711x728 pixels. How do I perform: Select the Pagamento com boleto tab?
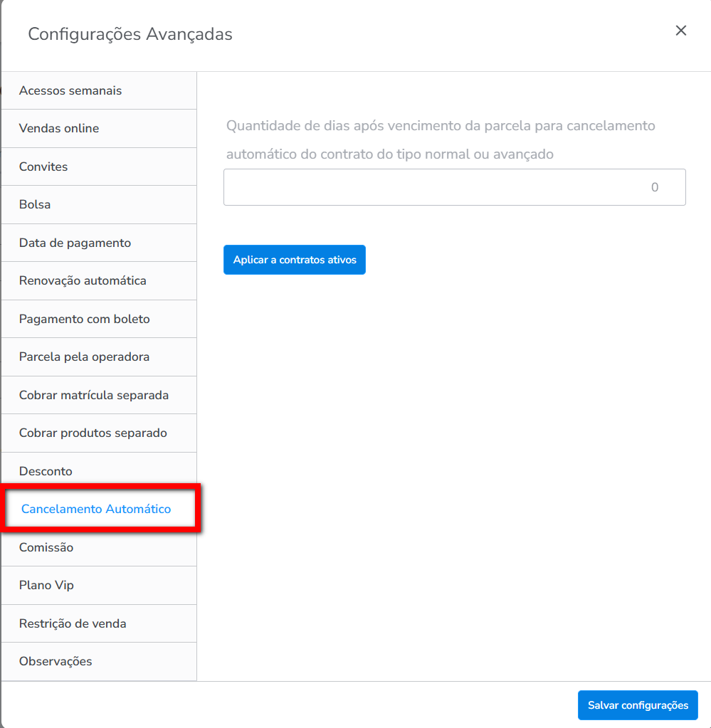[85, 319]
